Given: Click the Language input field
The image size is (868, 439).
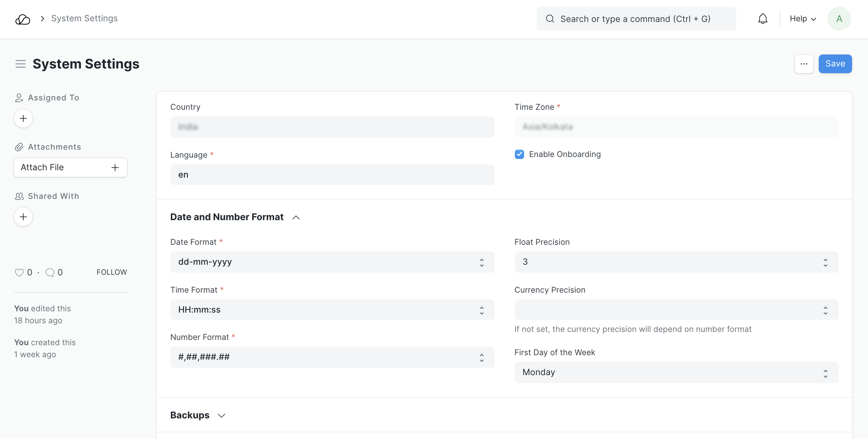Looking at the screenshot, I should 332,175.
